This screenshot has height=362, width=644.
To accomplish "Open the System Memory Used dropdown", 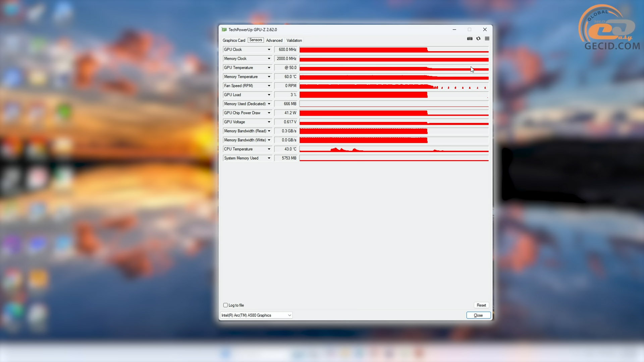I will [x=269, y=158].
